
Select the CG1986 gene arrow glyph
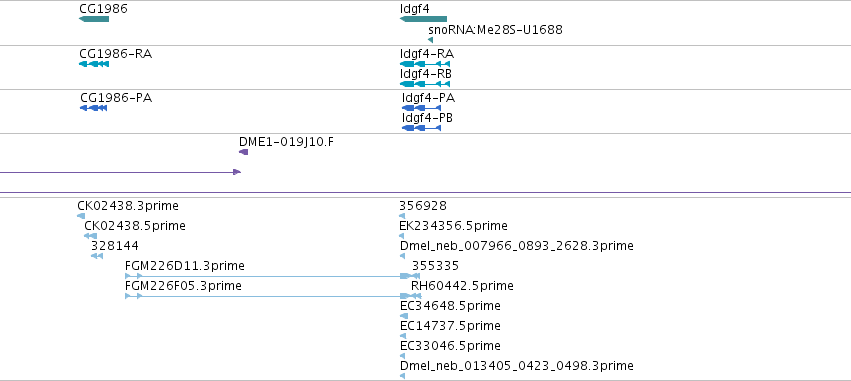pyautogui.click(x=94, y=19)
